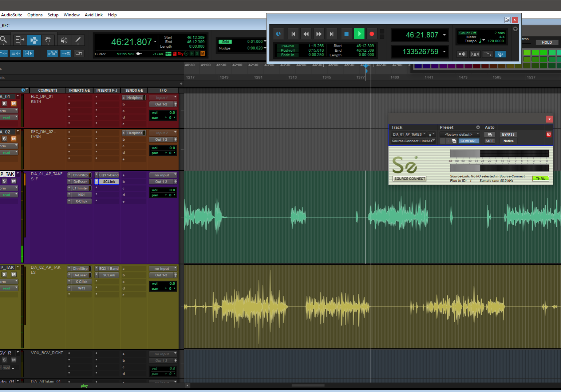Open plug-in automation enable window icon
Image resolution: width=561 pixels, height=392 pixels.
coord(490,135)
